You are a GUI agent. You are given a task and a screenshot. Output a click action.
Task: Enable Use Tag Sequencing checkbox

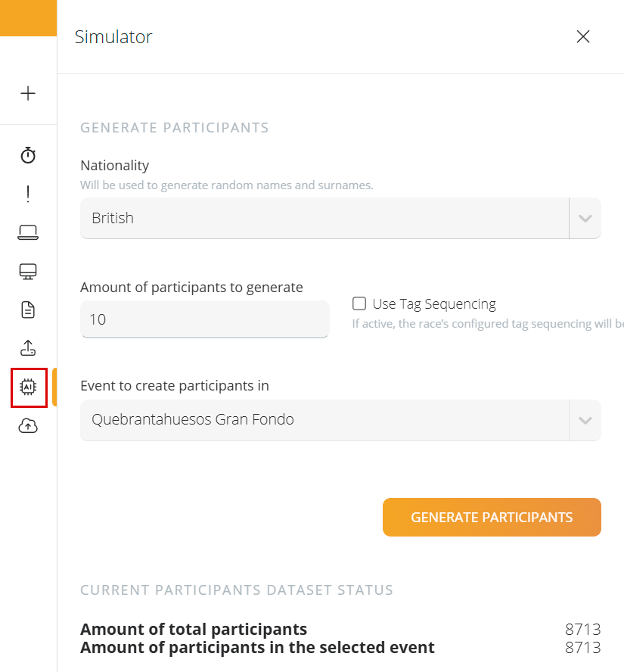click(x=359, y=303)
